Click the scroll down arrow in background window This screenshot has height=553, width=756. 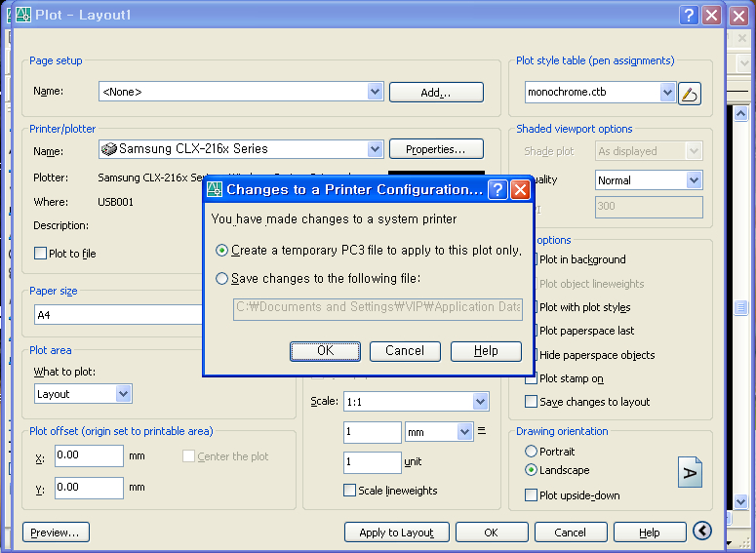tap(741, 501)
